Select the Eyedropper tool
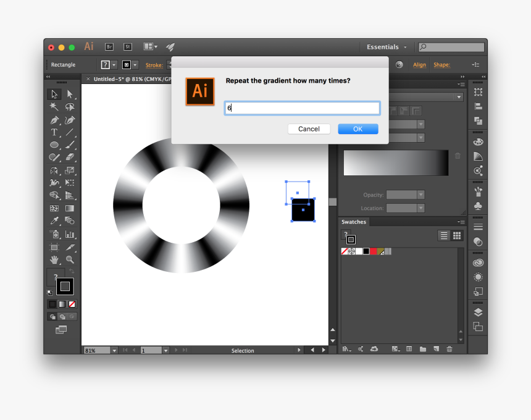The width and height of the screenshot is (531, 420). (54, 221)
